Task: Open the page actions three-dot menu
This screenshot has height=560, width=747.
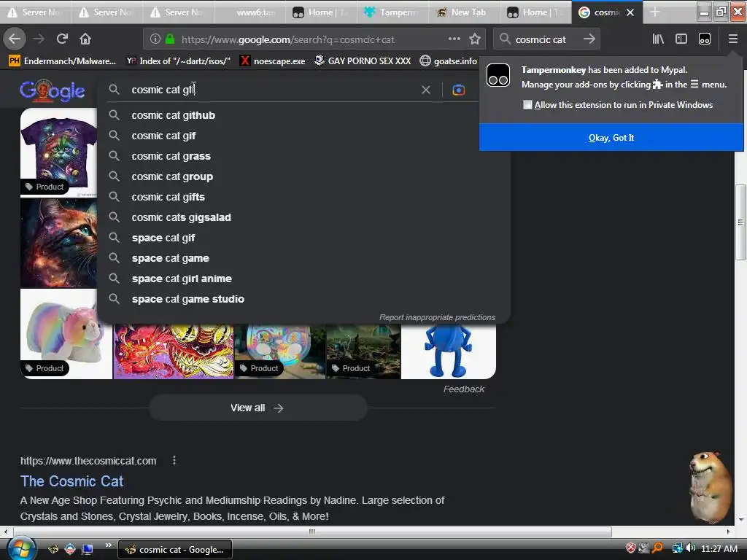Action: (x=454, y=39)
